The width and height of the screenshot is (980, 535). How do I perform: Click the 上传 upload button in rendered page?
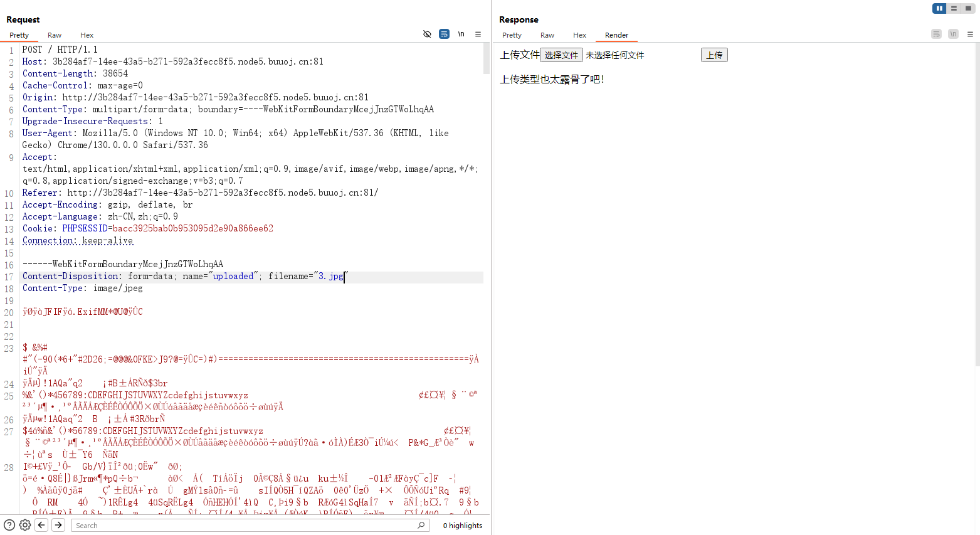[714, 55]
